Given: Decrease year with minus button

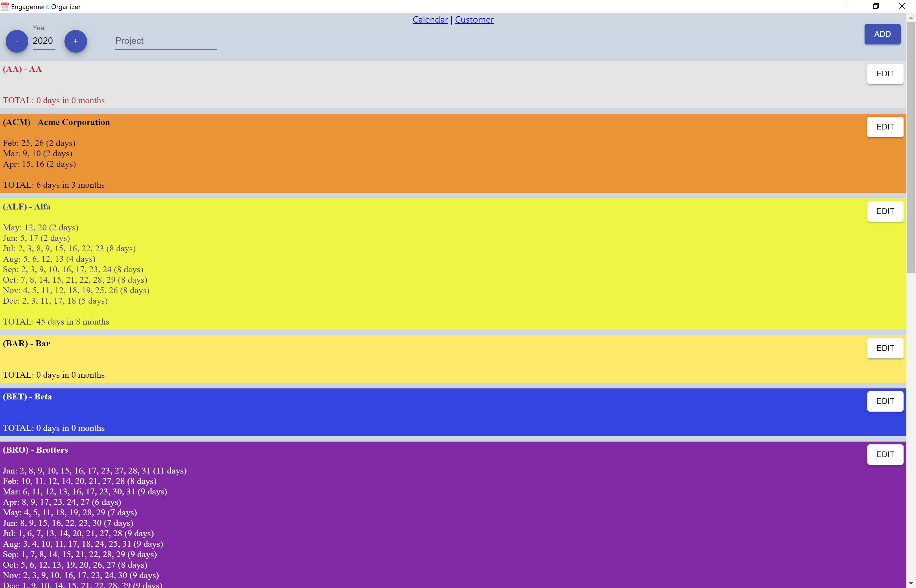Looking at the screenshot, I should click(17, 41).
